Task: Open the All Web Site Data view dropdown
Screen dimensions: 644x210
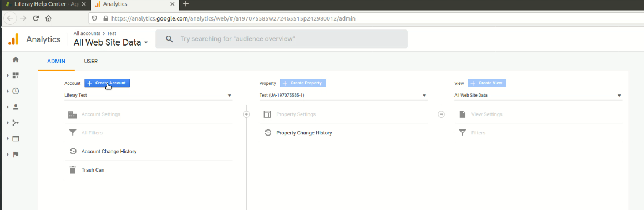Action: point(538,96)
